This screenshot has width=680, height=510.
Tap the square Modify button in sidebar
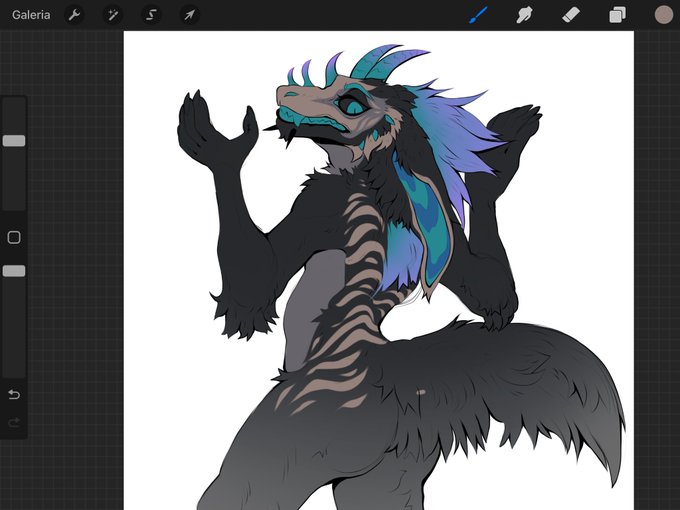coord(14,237)
